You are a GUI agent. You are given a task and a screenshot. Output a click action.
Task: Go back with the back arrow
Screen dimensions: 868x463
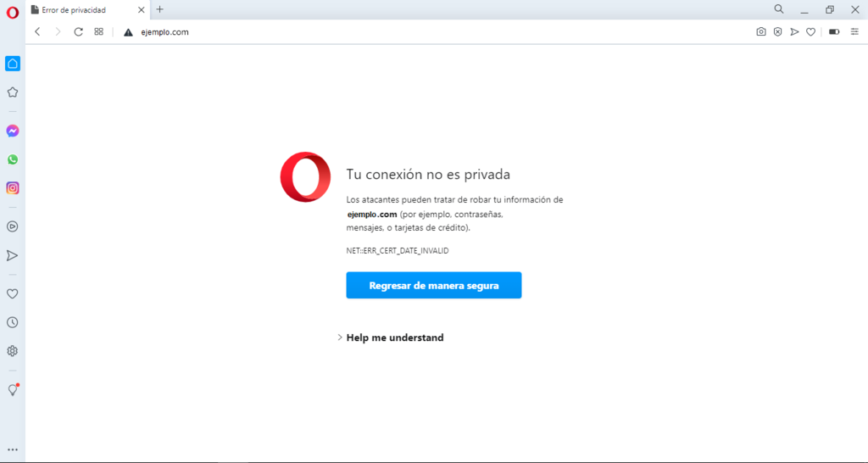pyautogui.click(x=37, y=32)
